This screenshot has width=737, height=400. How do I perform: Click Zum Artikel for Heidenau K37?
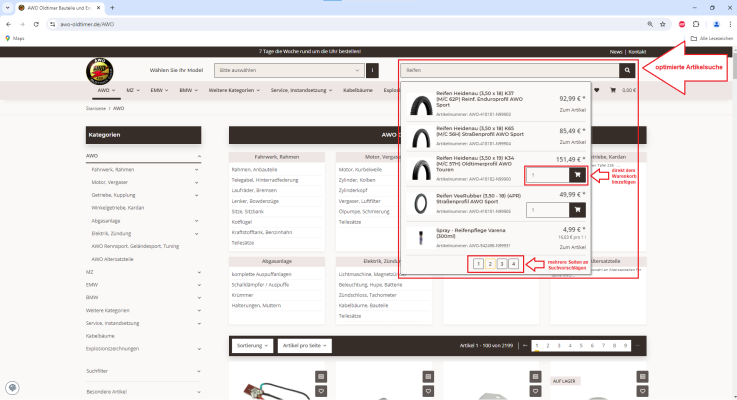(572, 110)
